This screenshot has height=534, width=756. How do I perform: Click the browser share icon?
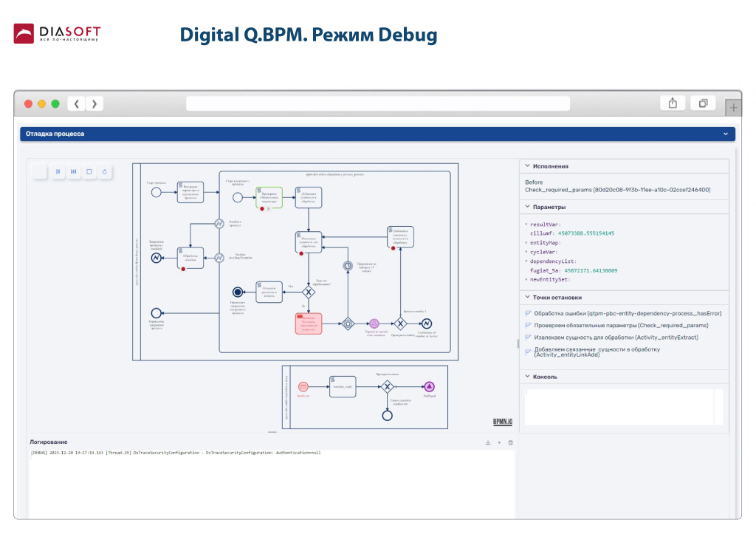pyautogui.click(x=673, y=103)
